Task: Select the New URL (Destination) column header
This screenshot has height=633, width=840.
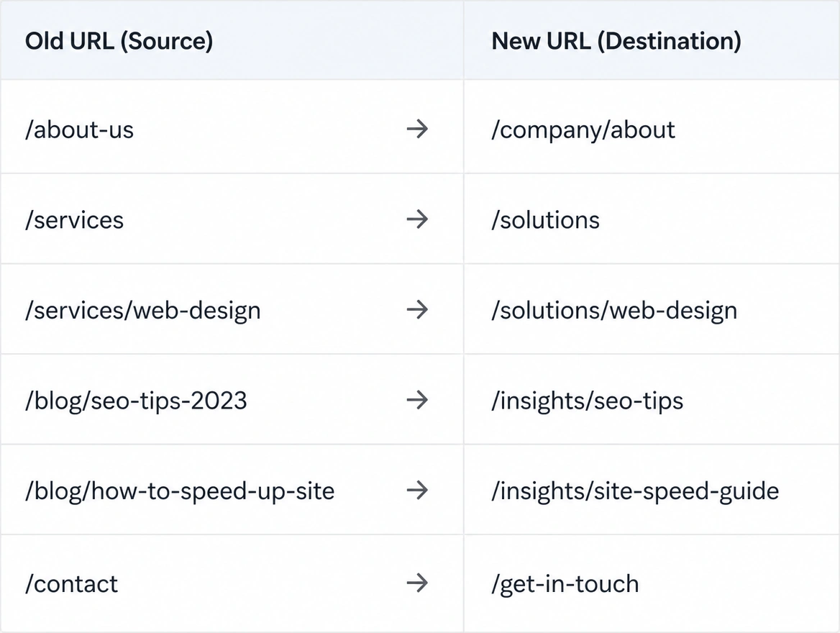Action: [616, 41]
